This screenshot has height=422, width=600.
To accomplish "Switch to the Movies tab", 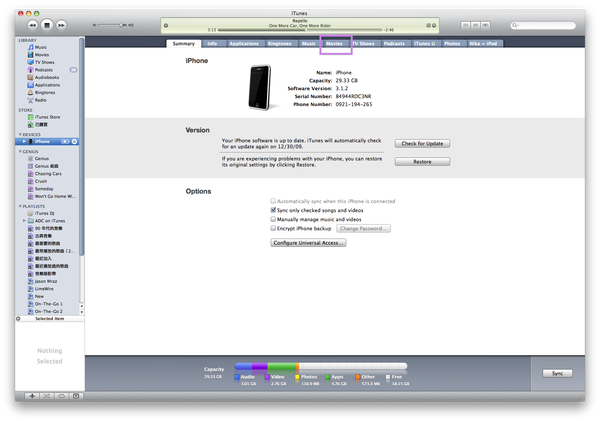I will [334, 44].
